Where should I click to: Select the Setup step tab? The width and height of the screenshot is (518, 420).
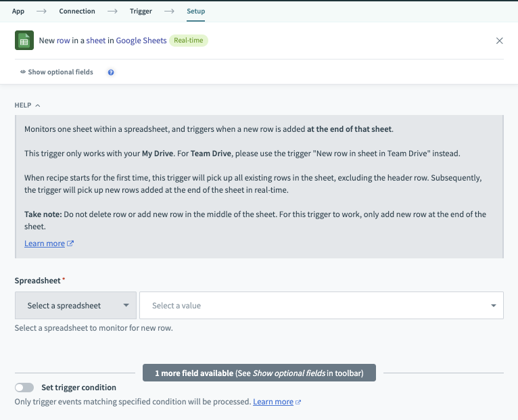(195, 11)
